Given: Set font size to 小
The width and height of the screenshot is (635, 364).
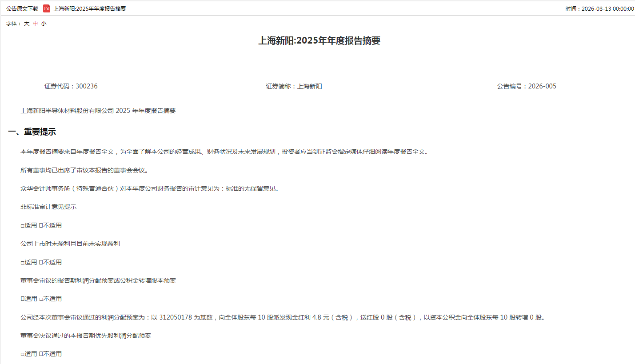Looking at the screenshot, I should pyautogui.click(x=44, y=24).
